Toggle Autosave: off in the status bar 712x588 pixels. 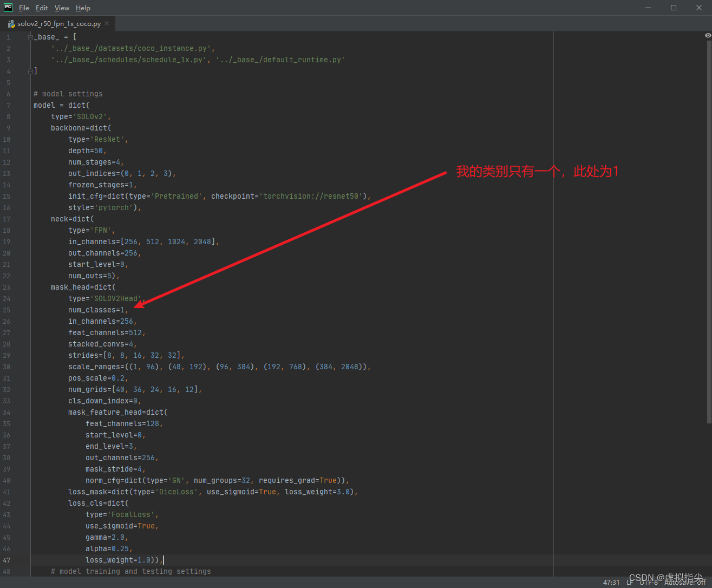[685, 583]
